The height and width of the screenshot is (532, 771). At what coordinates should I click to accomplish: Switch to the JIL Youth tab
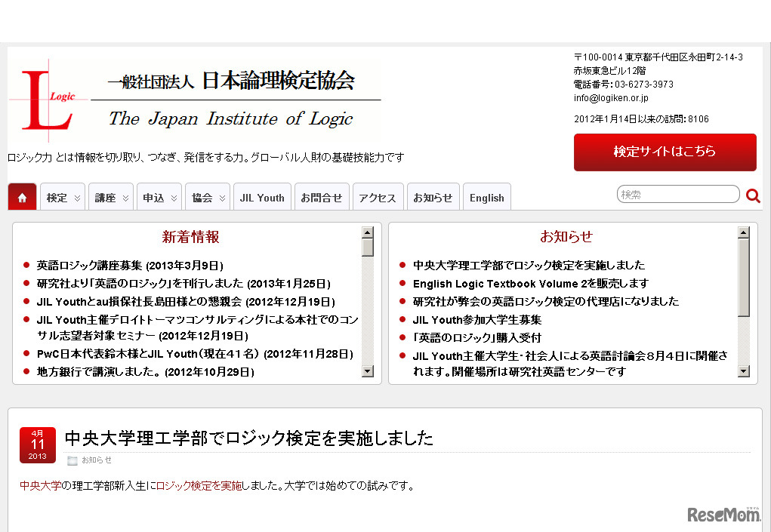pyautogui.click(x=261, y=197)
